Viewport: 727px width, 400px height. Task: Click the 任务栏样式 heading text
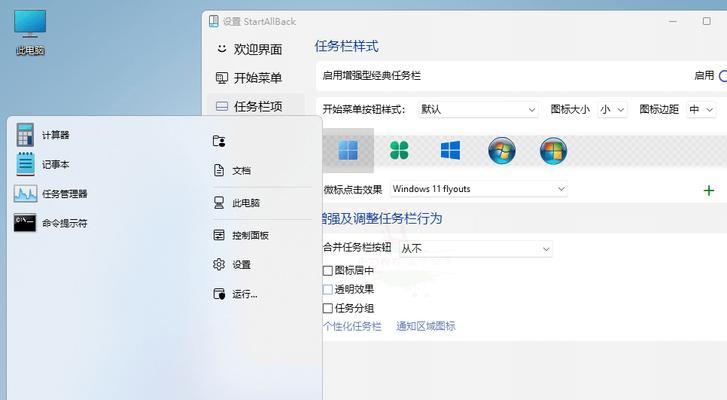point(346,46)
